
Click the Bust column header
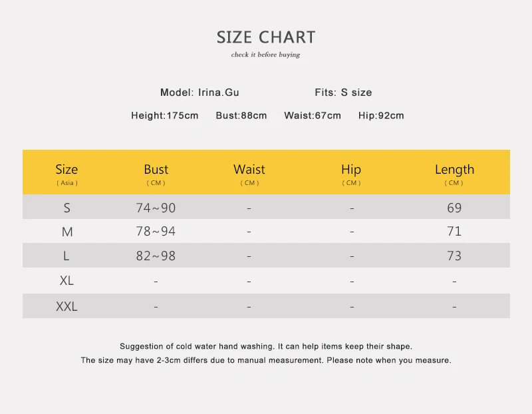[156, 174]
